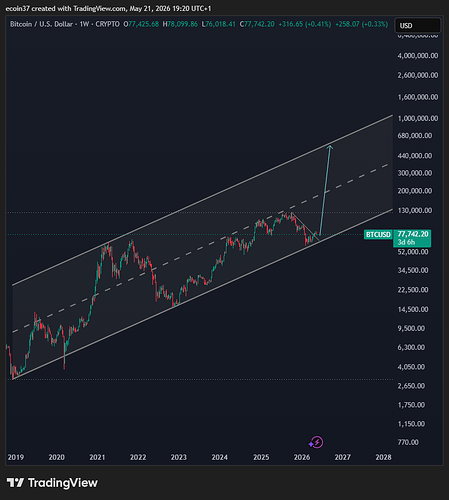
Task: Click the CRYPTO exchange label
Action: [x=107, y=24]
